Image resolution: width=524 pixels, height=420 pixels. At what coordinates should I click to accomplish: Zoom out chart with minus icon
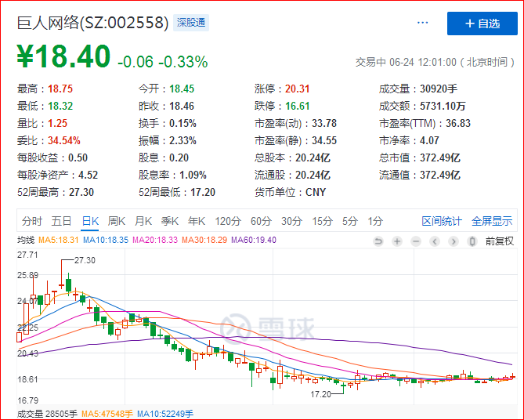click(416, 241)
